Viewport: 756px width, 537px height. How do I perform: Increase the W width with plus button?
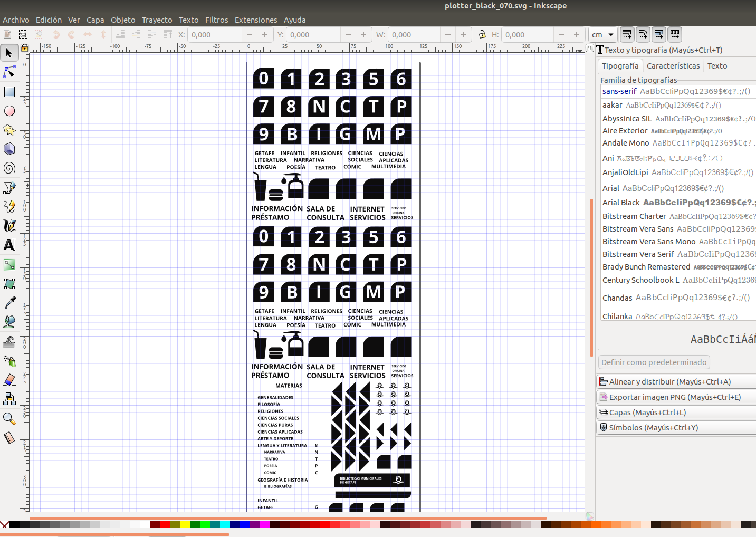tap(463, 34)
